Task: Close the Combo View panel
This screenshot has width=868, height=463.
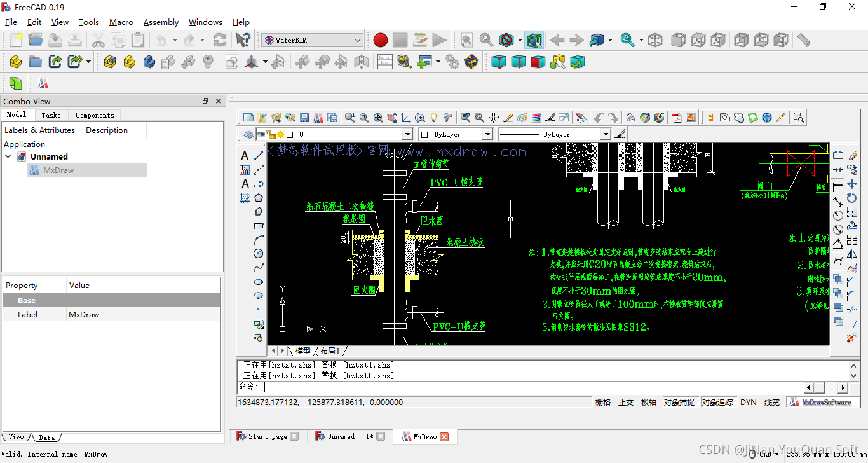Action: [x=219, y=101]
